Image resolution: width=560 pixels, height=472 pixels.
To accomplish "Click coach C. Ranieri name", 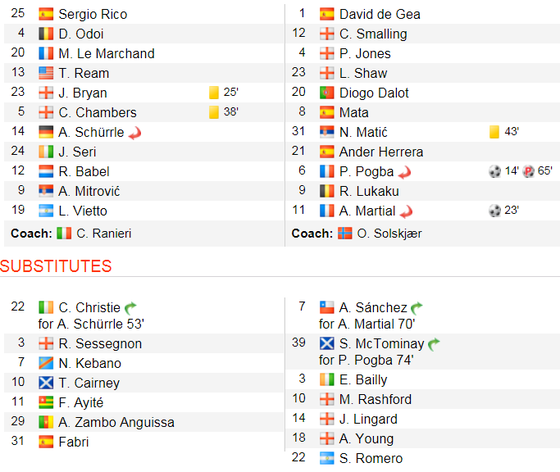I will 104,234.
